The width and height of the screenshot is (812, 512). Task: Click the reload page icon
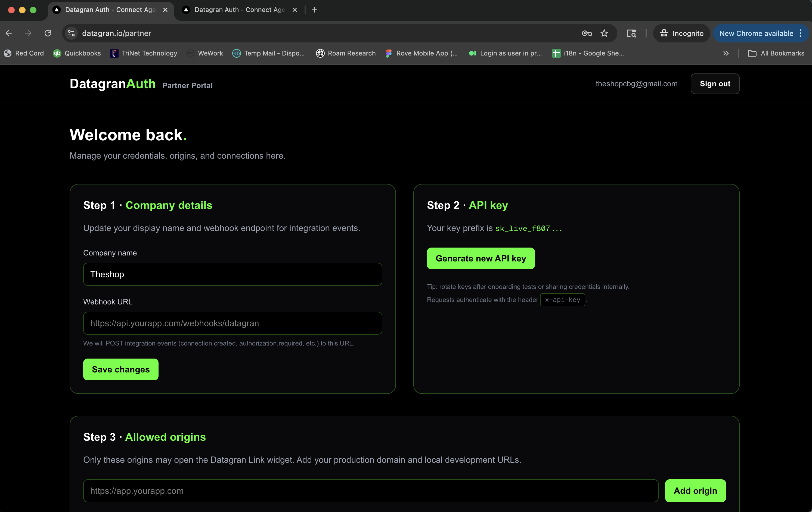coord(48,33)
